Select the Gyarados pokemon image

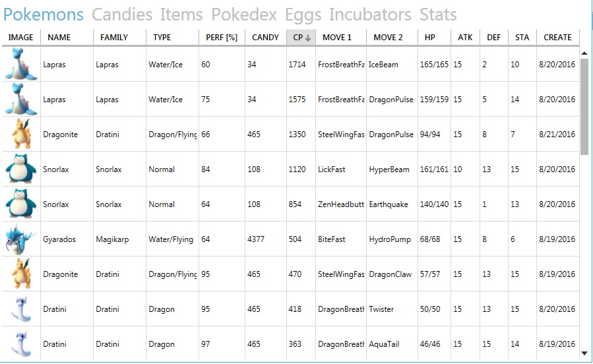click(21, 239)
